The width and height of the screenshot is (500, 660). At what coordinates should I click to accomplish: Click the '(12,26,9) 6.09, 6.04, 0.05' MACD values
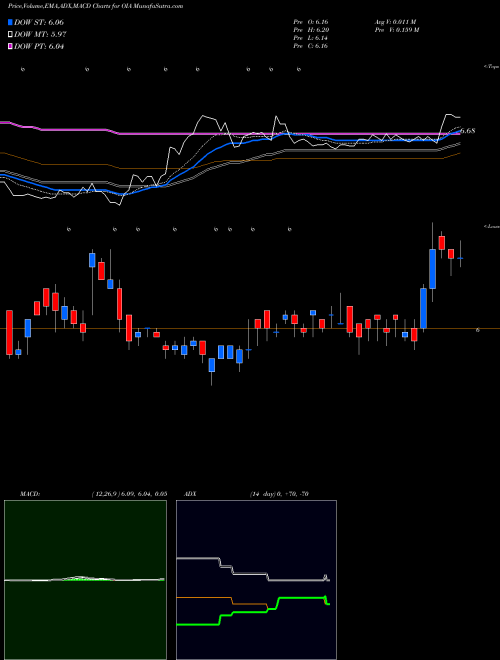(129, 494)
